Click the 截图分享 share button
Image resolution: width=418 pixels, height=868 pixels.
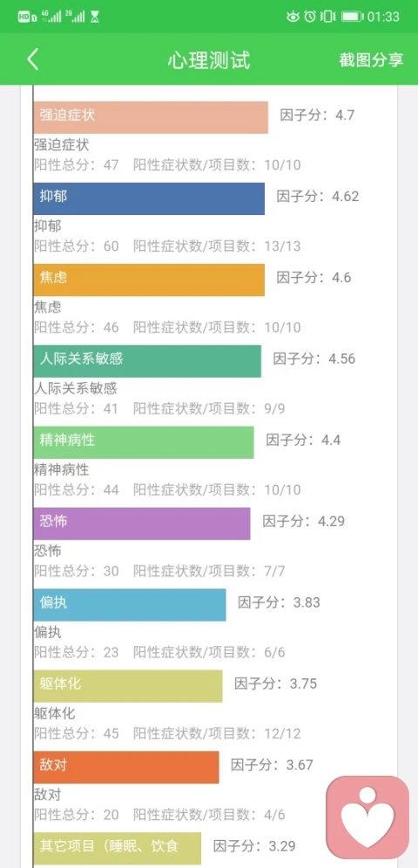(x=372, y=60)
